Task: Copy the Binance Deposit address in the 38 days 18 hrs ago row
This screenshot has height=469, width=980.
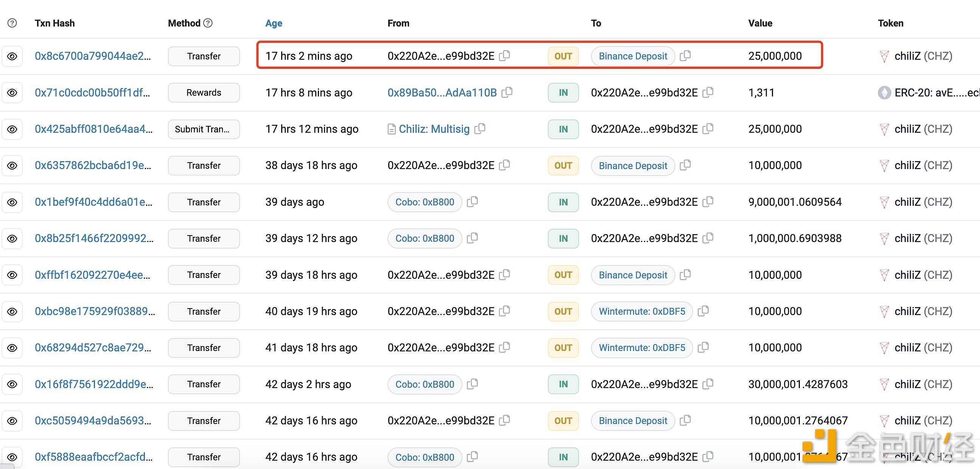Action: [x=685, y=165]
